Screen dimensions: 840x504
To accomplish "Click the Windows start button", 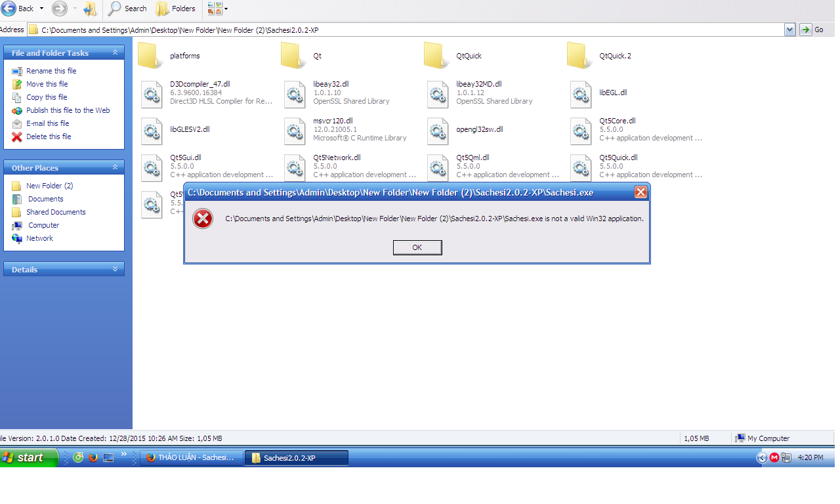I will 30,457.
